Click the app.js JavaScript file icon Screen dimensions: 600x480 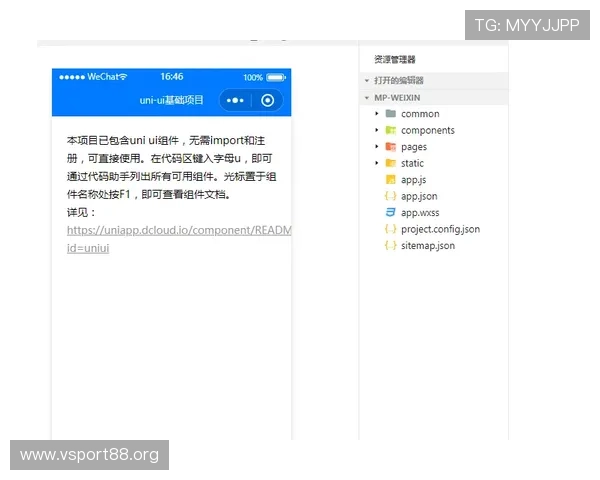pyautogui.click(x=391, y=180)
